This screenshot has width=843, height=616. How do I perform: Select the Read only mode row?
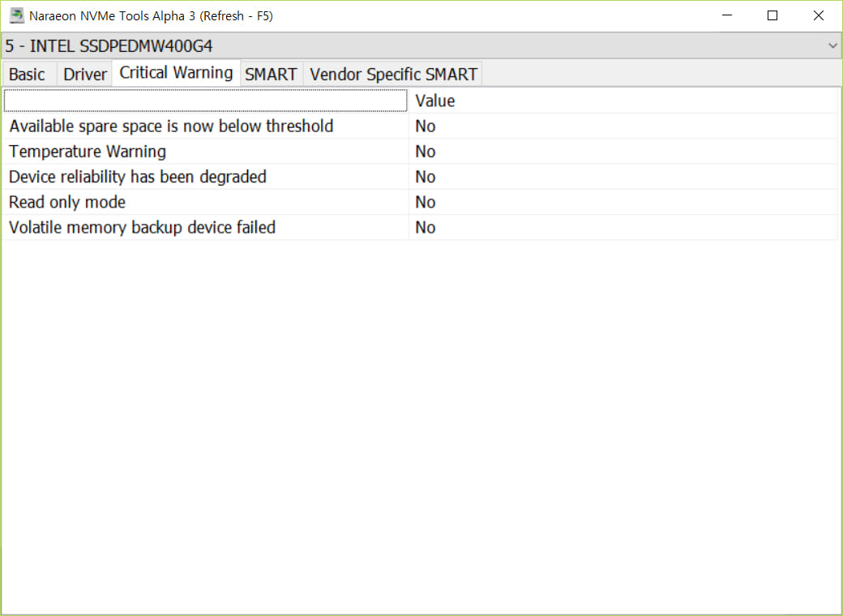420,202
